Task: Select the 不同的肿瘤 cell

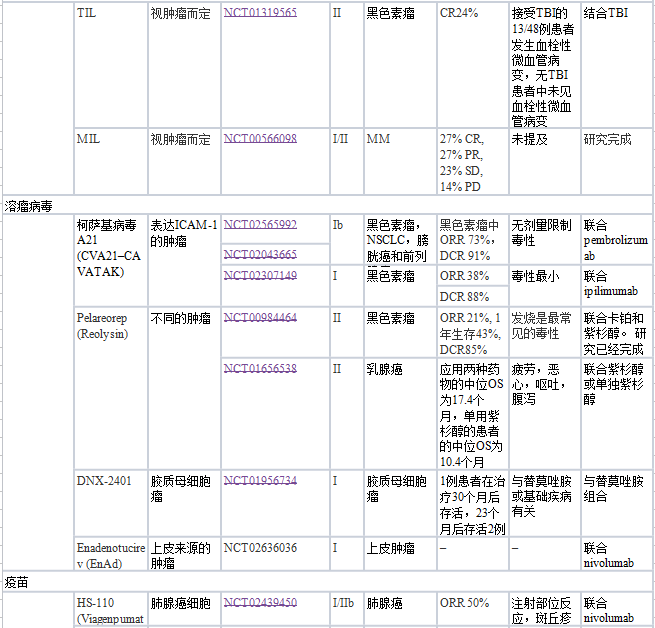Action: point(184,388)
